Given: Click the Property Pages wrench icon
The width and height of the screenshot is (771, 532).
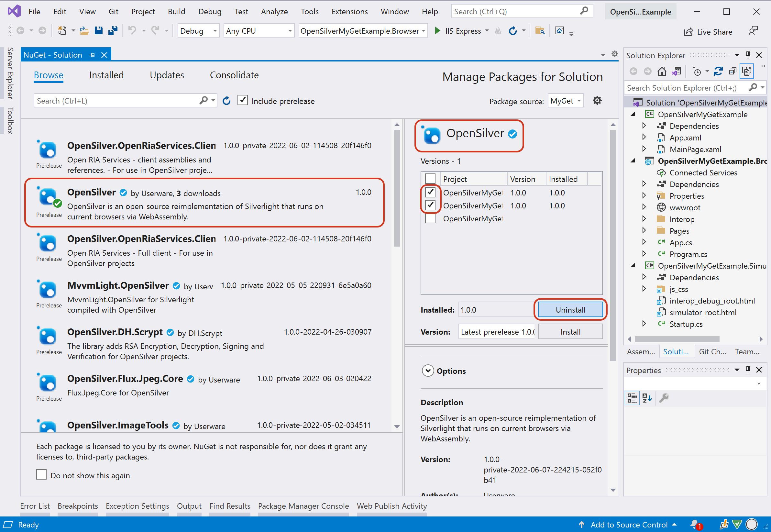Looking at the screenshot, I should pos(664,398).
